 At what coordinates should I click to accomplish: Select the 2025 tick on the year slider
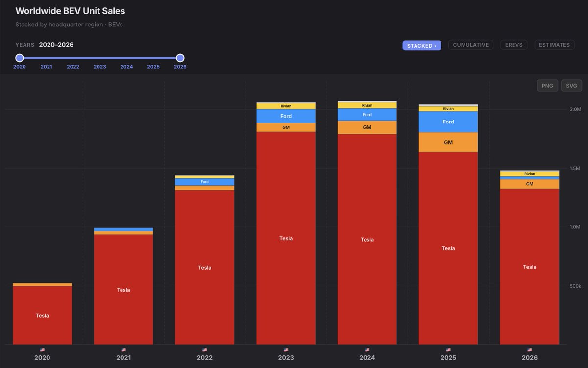pyautogui.click(x=153, y=67)
